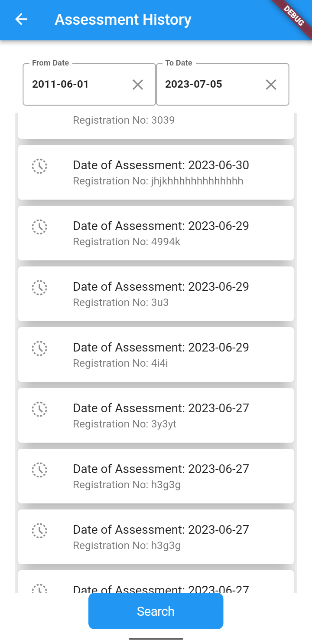Open assessment with registration 3u3
Image resolution: width=312 pixels, height=644 pixels.
(x=160, y=294)
